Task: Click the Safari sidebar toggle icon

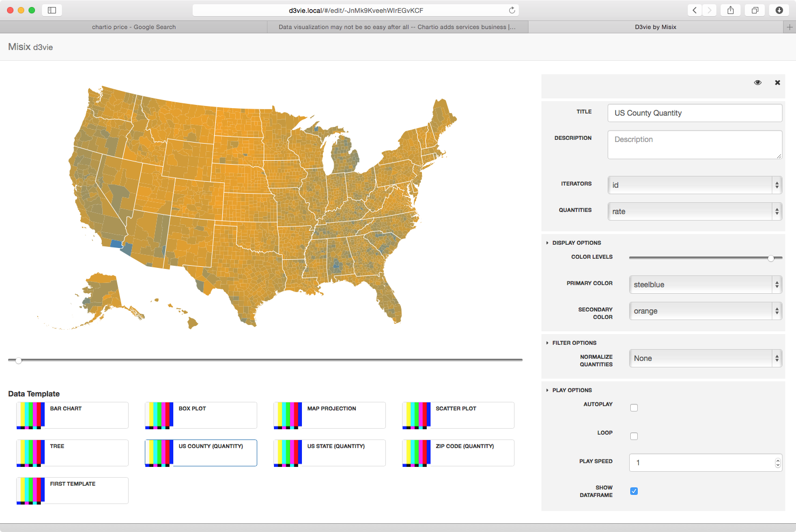Action: tap(52, 10)
